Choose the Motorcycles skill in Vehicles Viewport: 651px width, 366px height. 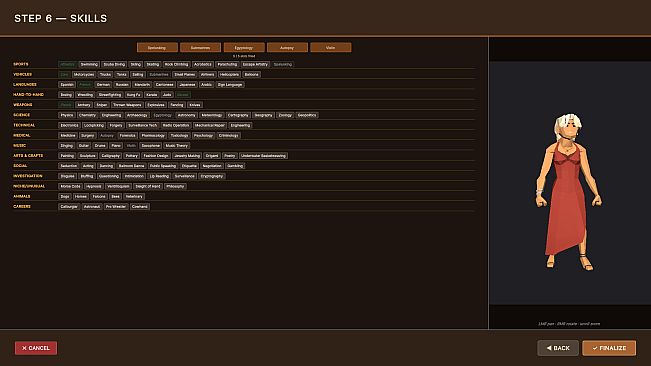coord(83,75)
